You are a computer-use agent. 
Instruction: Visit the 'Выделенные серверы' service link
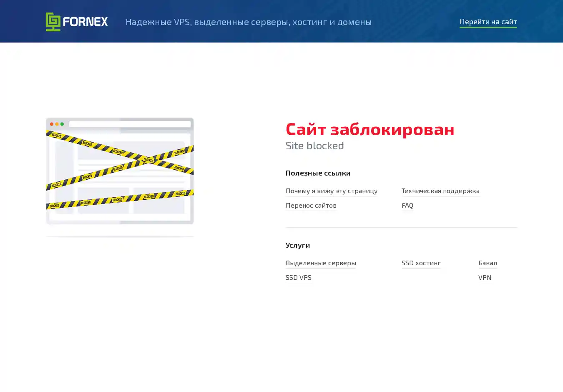pyautogui.click(x=321, y=263)
